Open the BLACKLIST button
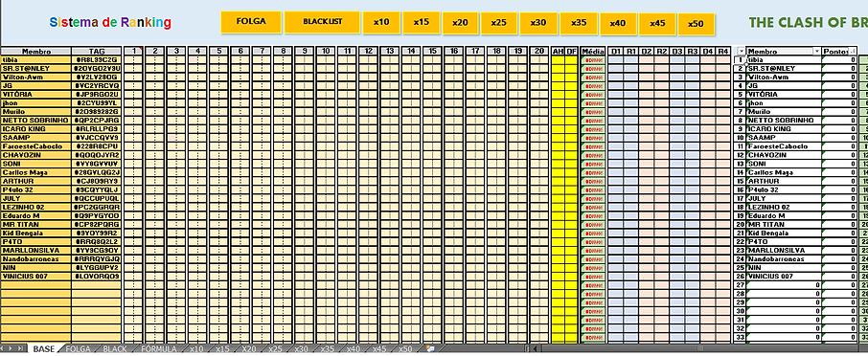The width and height of the screenshot is (868, 356). 322,22
